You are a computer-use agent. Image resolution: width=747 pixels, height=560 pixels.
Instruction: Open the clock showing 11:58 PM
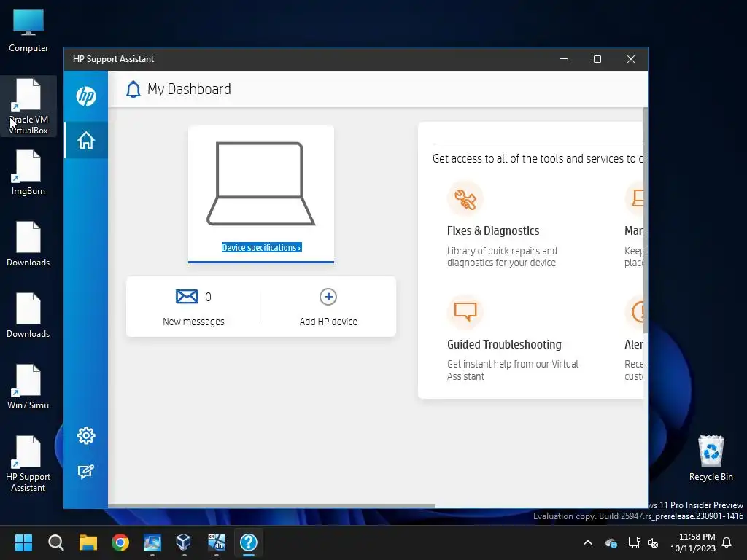(693, 542)
